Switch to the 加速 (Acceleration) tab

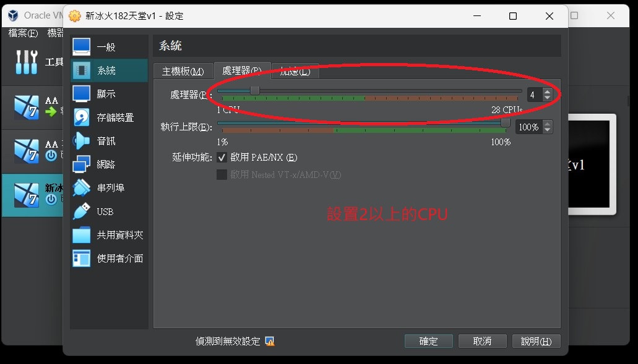(296, 71)
